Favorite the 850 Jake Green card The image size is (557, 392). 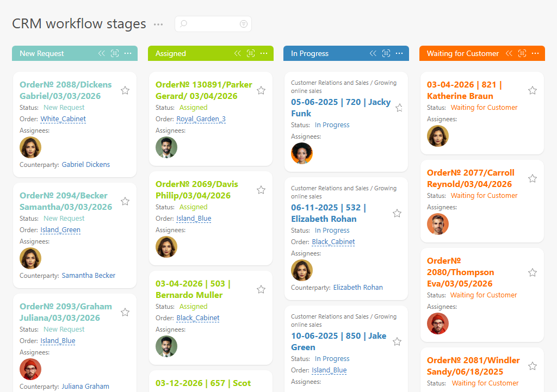coord(397,341)
